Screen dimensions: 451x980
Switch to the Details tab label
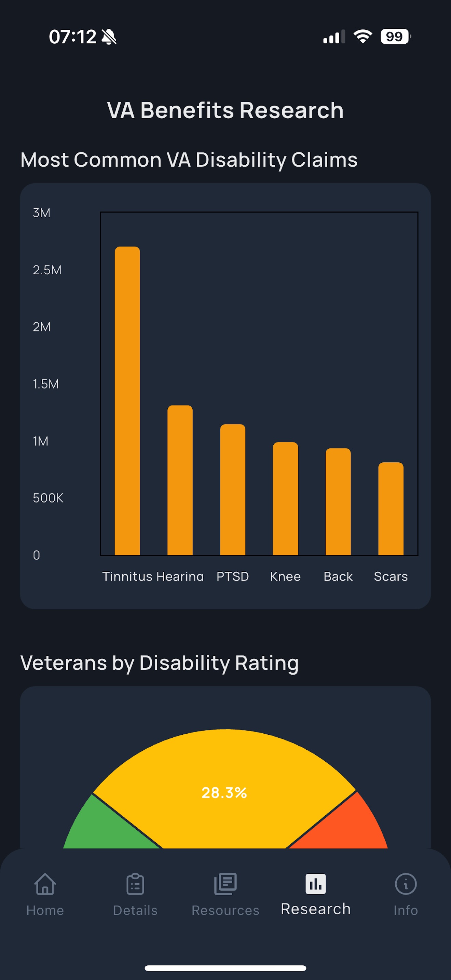135,910
